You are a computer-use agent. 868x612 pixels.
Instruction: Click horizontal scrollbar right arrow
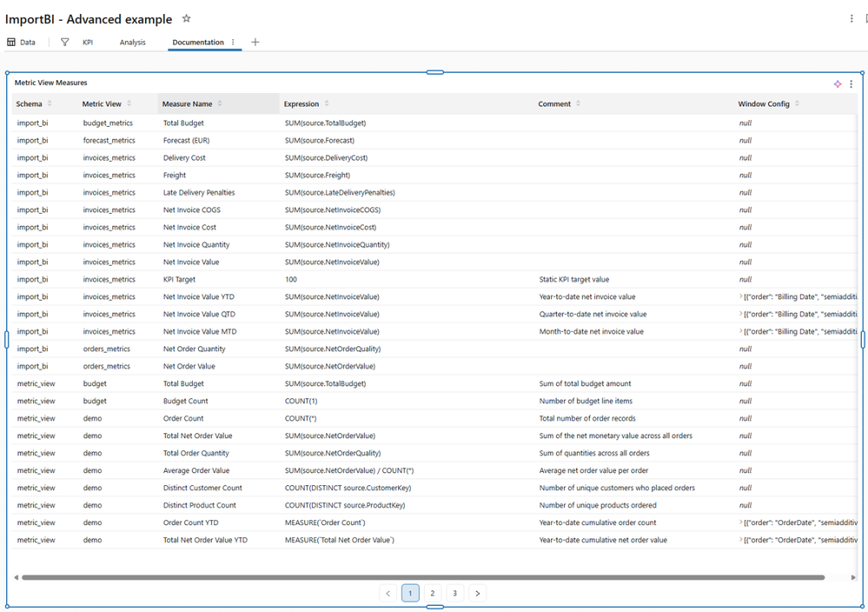click(x=853, y=577)
